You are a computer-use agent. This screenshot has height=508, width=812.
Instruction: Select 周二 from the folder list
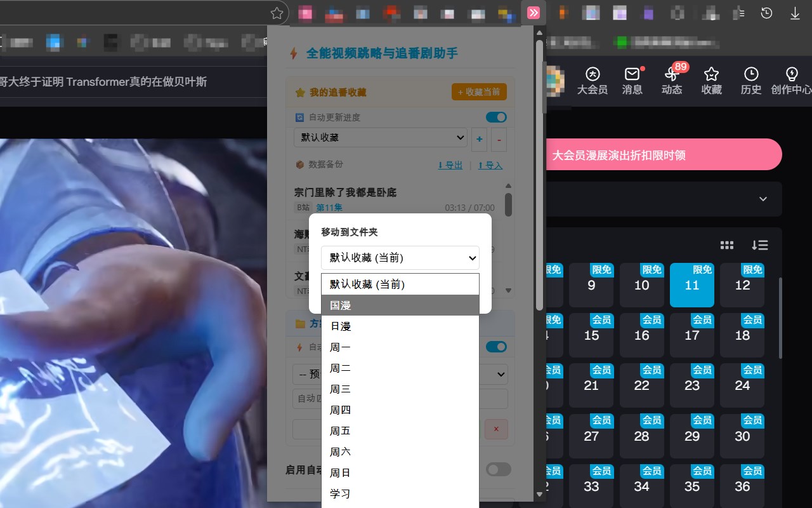(x=400, y=368)
